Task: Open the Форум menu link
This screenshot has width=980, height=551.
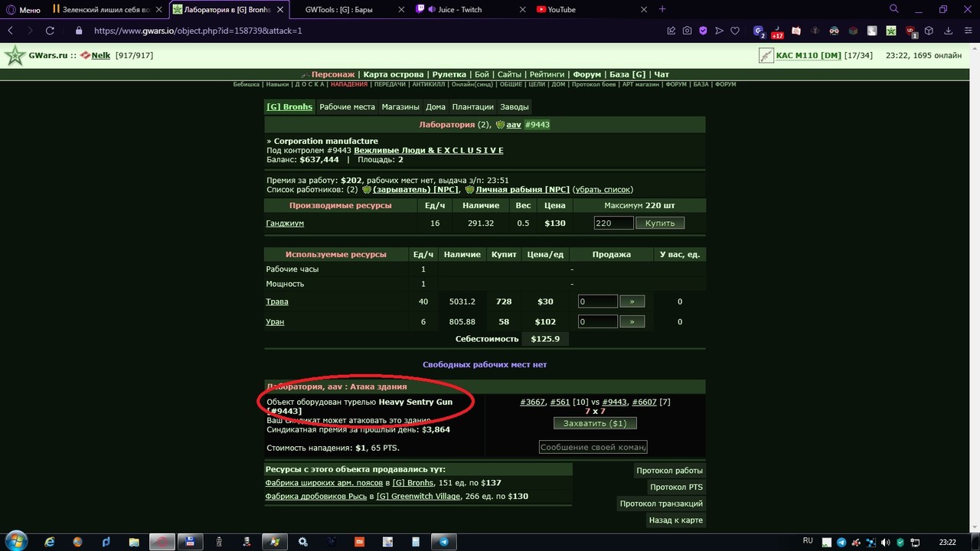Action: tap(587, 74)
